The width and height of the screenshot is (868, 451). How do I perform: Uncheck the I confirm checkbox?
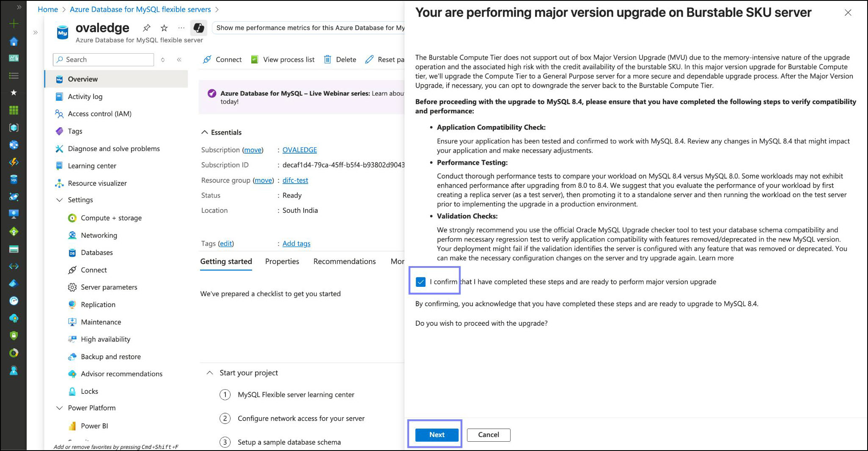(420, 282)
